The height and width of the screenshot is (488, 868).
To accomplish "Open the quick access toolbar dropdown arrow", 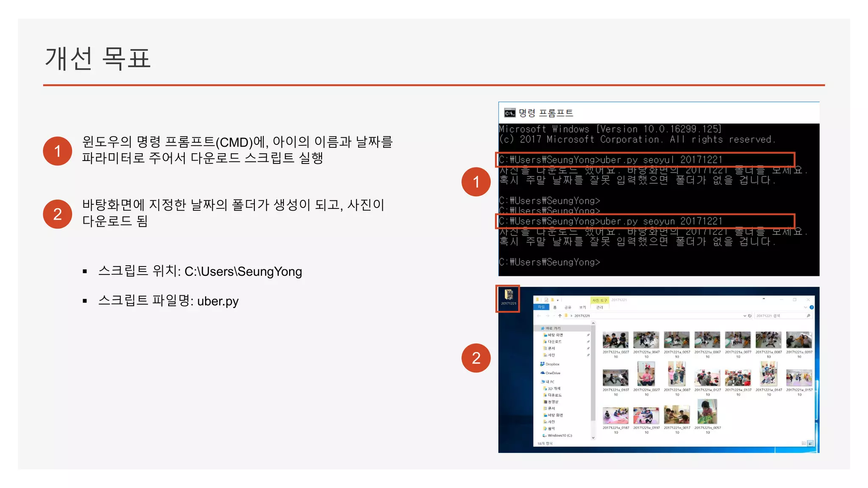I will [x=558, y=300].
